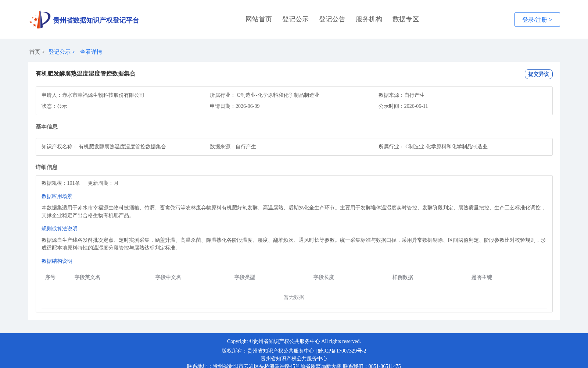
Task: Select page title 有机肥发酵腐熟温度湿度管控数据集合
Action: click(86, 74)
